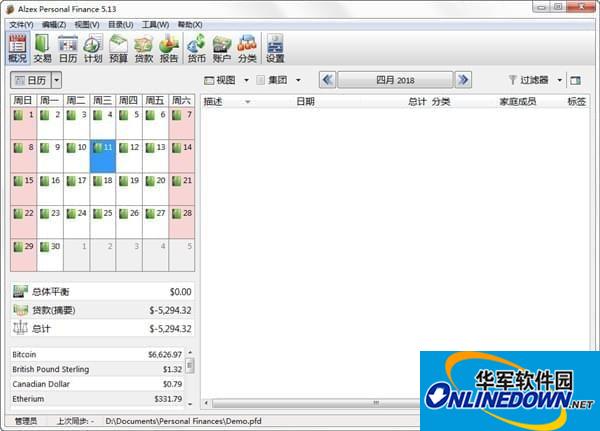
Task: Open the 目录 menu
Action: coord(121,25)
